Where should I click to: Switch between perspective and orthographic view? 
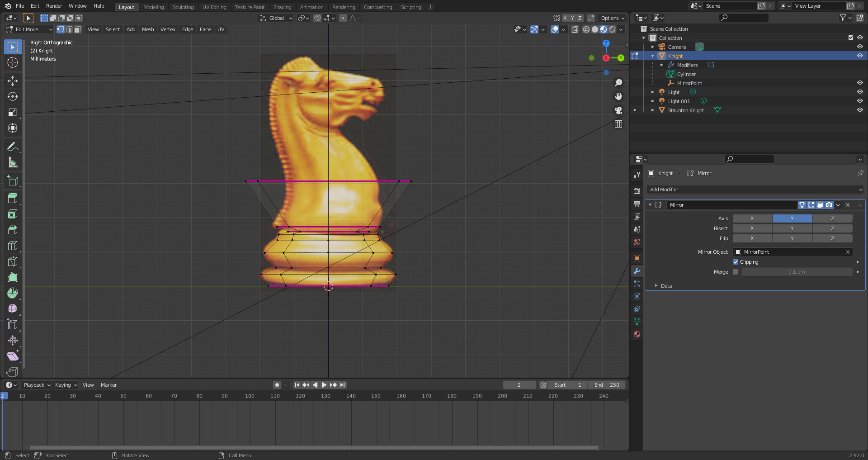618,124
